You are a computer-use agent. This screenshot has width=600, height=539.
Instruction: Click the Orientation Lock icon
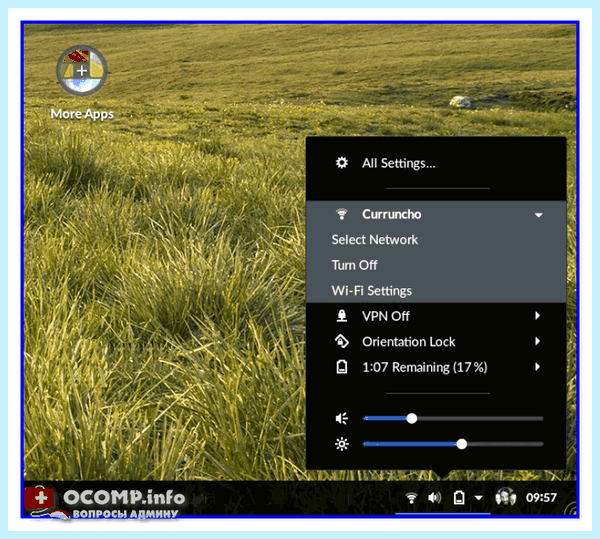[x=342, y=341]
